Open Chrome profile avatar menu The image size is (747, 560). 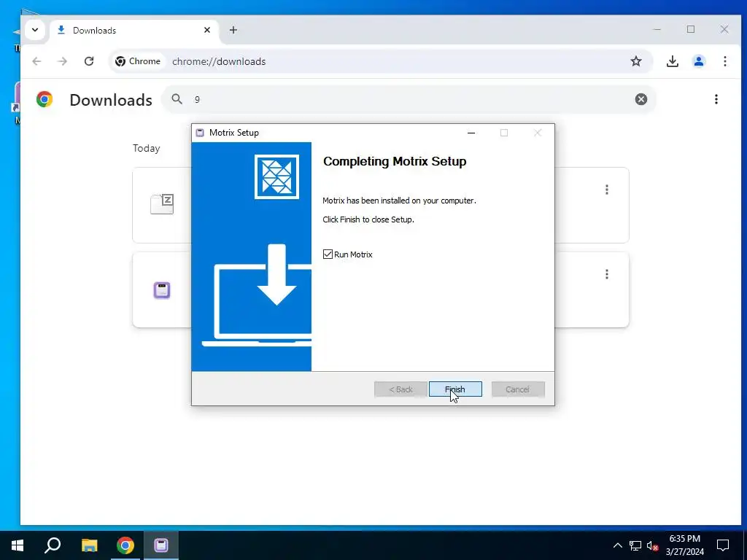pos(699,61)
